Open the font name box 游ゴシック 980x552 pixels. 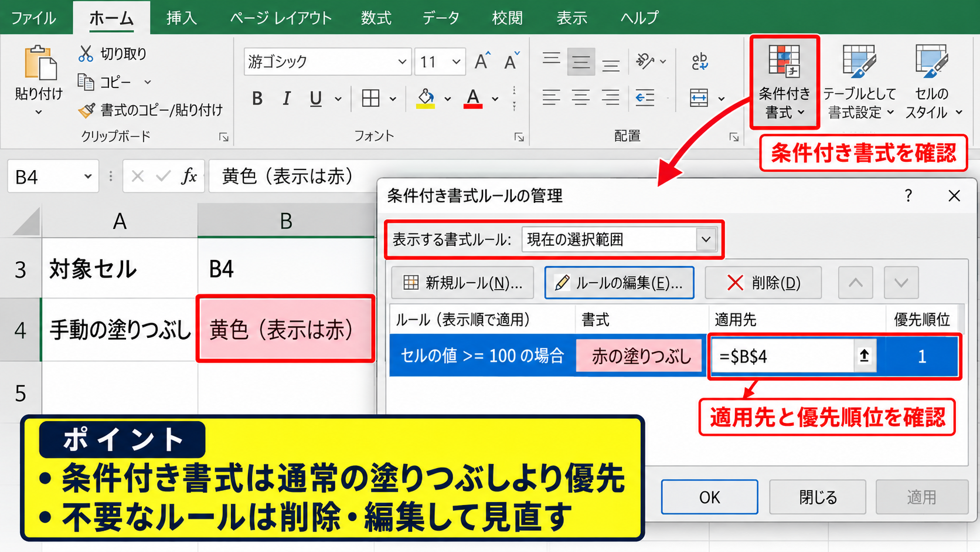[326, 62]
